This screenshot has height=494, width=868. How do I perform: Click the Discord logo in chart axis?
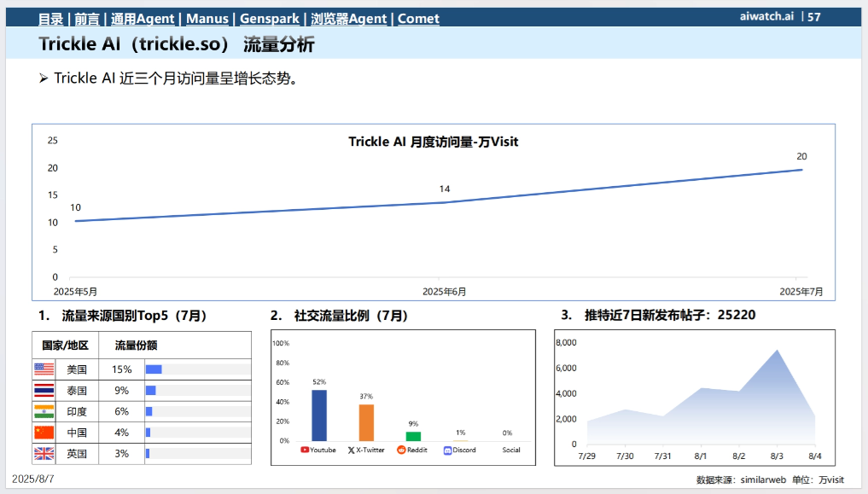tap(448, 450)
